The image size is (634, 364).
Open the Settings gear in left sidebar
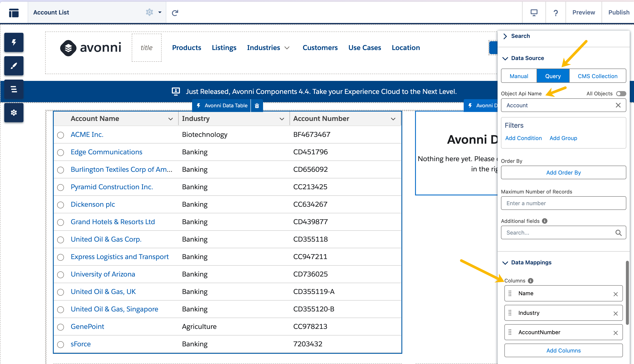pos(14,113)
